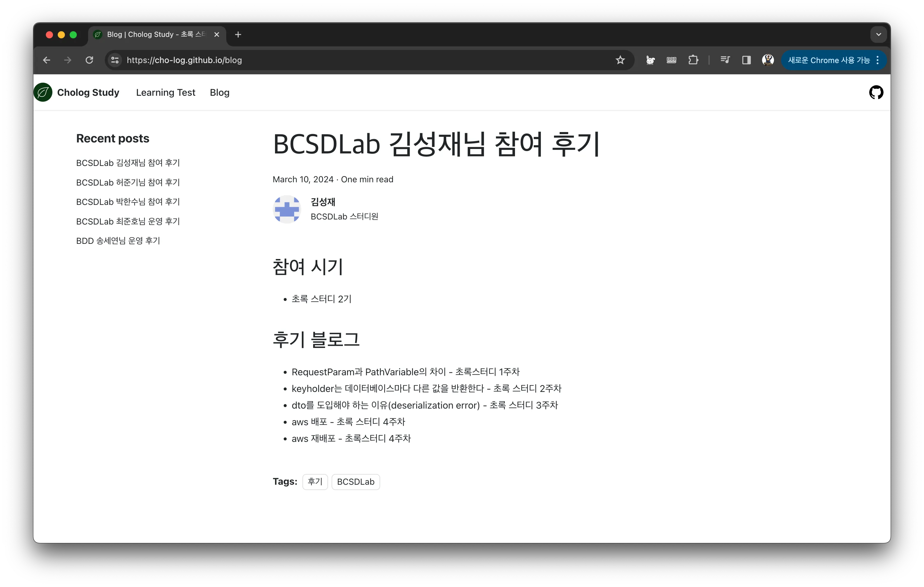Screen dimensions: 924x587
Task: Open the Learning Test nav item
Action: coord(166,92)
